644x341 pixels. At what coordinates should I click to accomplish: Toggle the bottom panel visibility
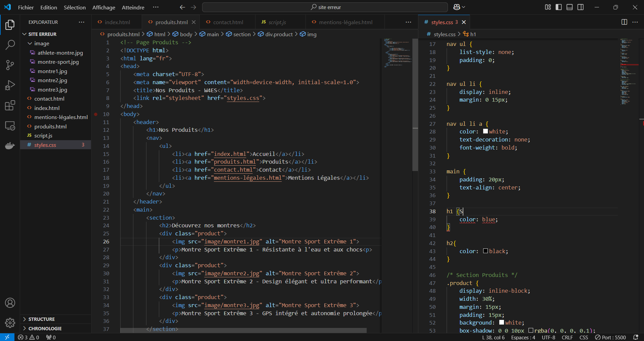tap(569, 7)
